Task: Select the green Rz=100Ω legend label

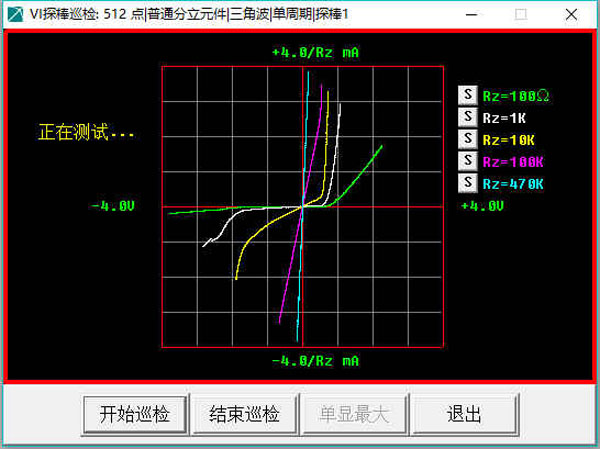Action: (x=516, y=96)
